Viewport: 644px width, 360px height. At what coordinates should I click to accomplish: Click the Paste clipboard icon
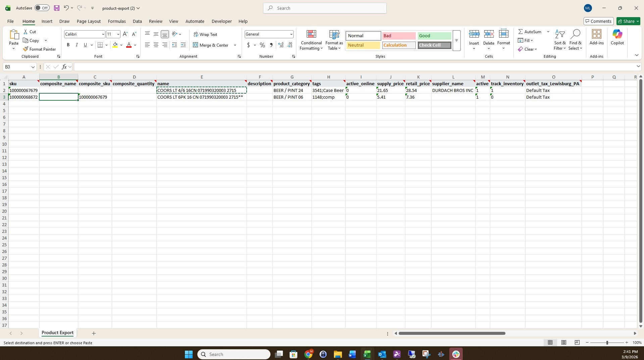pos(14,35)
